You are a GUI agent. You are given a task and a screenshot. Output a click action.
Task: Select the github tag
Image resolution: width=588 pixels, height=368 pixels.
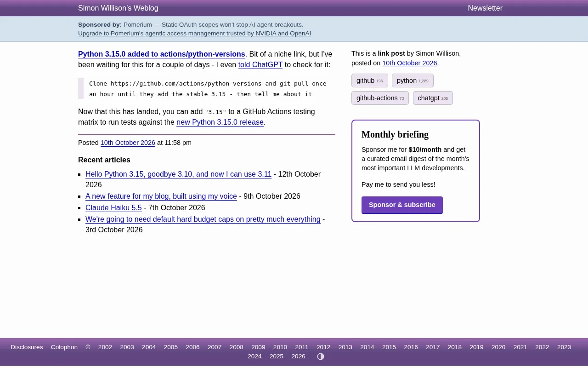(x=370, y=80)
